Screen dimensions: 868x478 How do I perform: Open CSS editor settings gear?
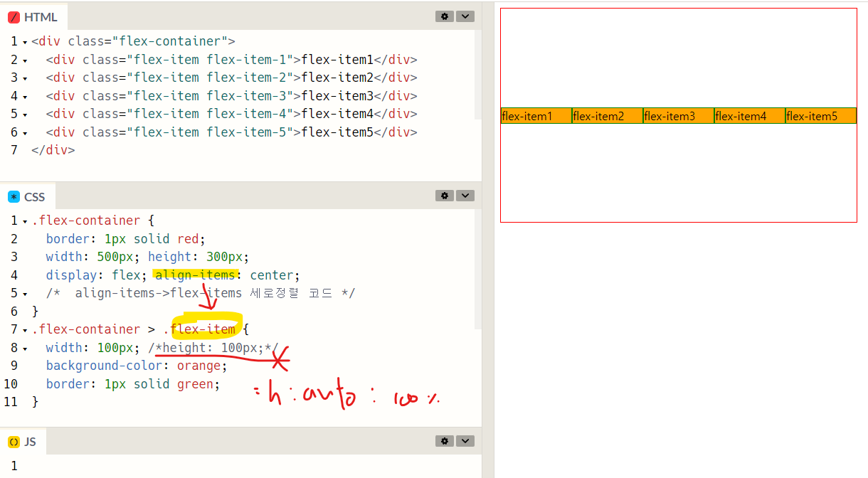coord(445,196)
